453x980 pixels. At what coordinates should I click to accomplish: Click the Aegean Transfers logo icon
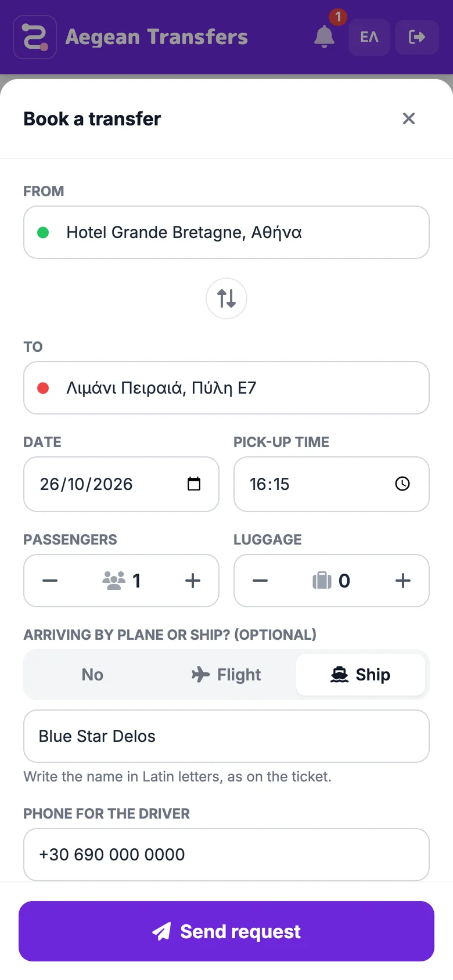point(35,37)
